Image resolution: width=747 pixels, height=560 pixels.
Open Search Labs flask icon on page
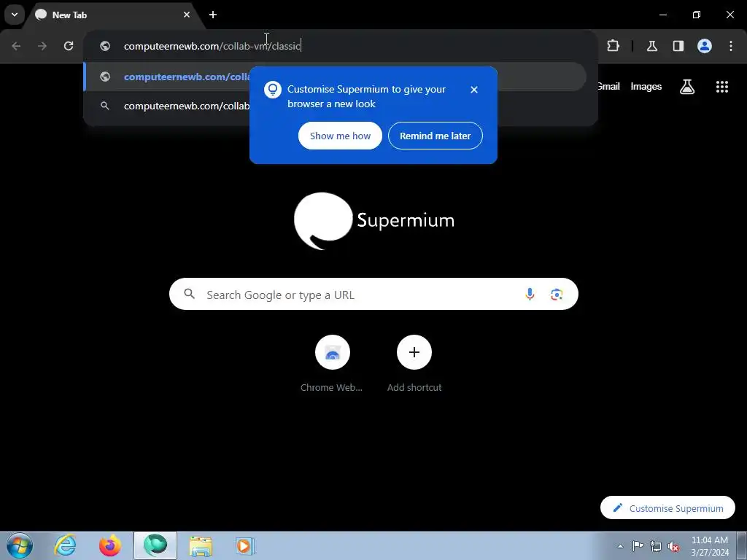click(687, 87)
